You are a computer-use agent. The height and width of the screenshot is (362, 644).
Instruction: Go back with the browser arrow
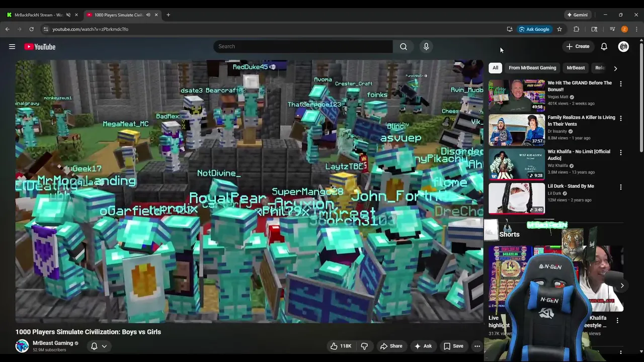tap(8, 29)
